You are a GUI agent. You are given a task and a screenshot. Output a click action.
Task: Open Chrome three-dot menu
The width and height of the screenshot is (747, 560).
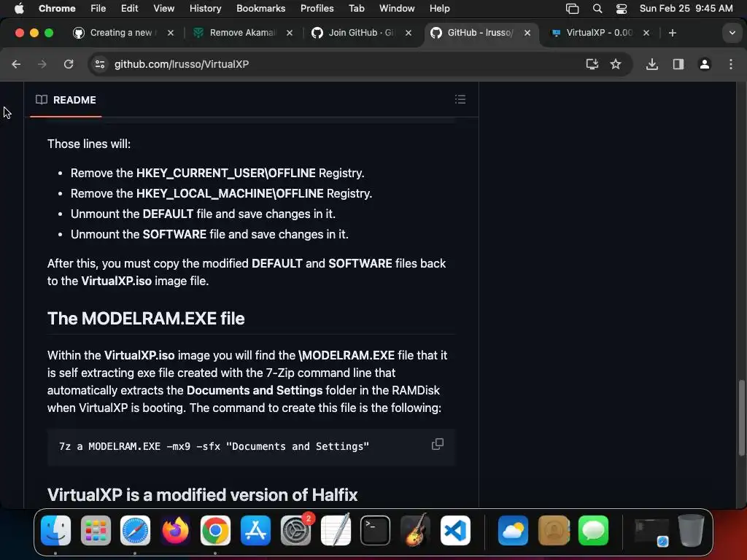tap(731, 64)
